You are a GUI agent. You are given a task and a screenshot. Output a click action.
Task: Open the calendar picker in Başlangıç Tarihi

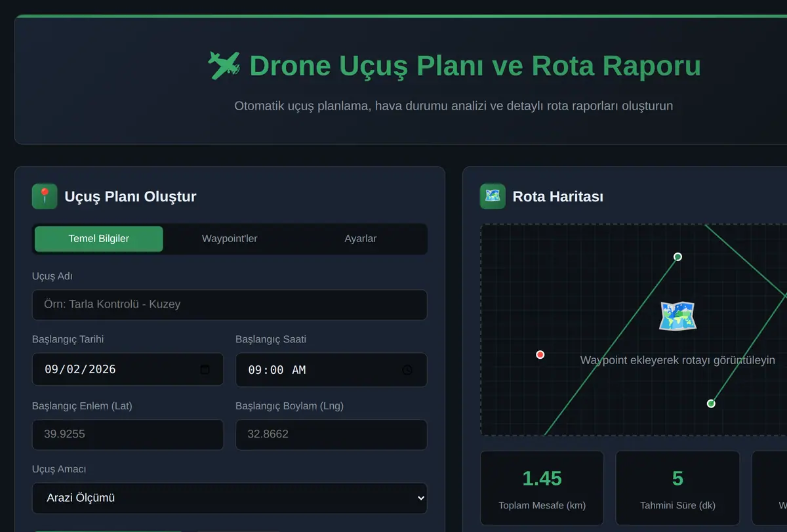point(205,369)
